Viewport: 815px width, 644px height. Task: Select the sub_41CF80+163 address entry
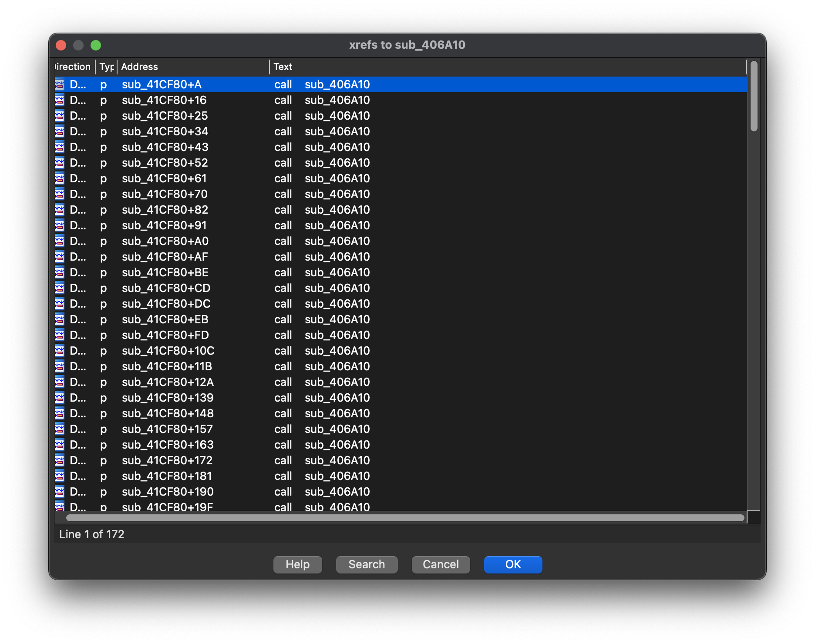[168, 445]
